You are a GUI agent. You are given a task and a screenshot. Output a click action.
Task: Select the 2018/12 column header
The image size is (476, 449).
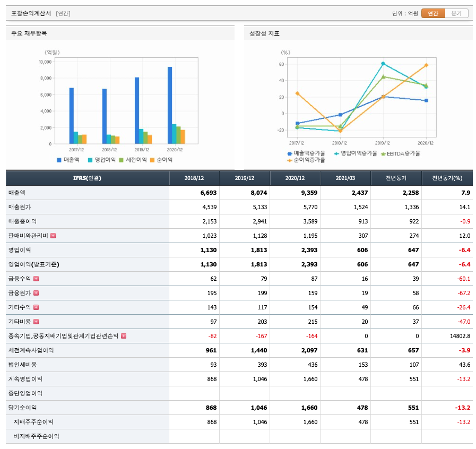(194, 178)
